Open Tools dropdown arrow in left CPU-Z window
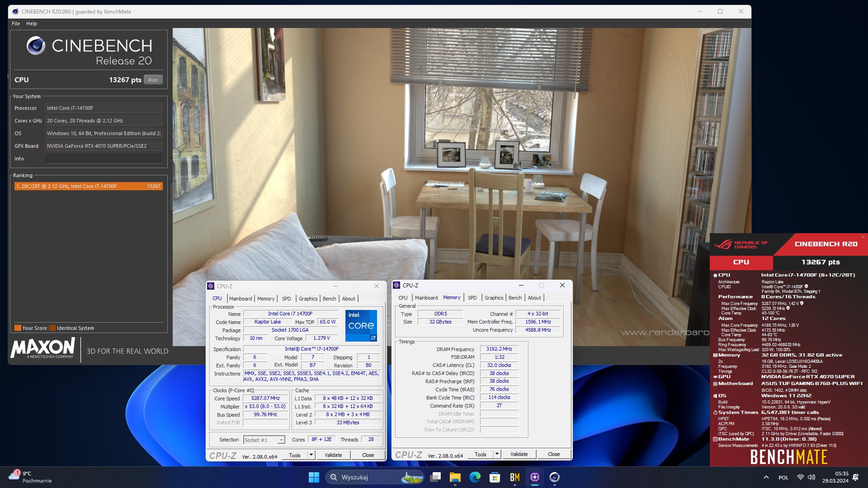Image resolution: width=868 pixels, height=488 pixels. (x=311, y=455)
